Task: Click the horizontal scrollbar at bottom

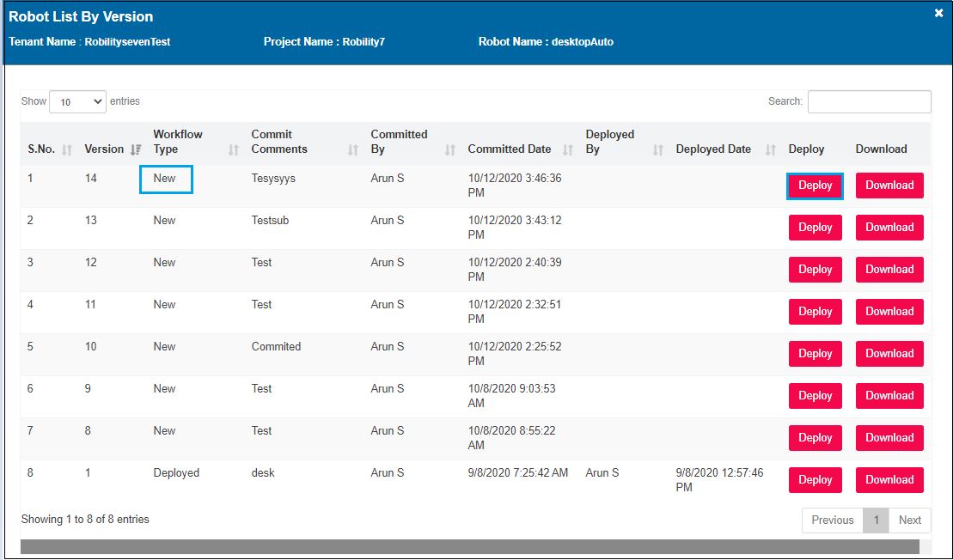Action: [x=469, y=547]
